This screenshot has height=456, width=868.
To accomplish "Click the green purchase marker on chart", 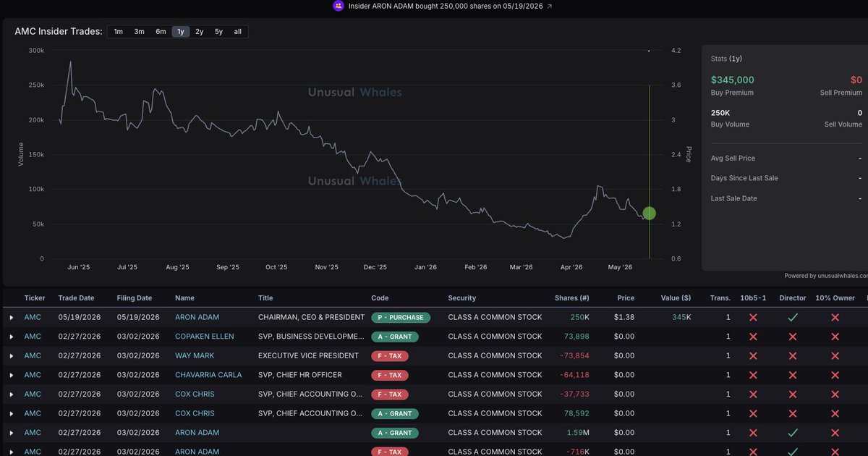I will 649,213.
